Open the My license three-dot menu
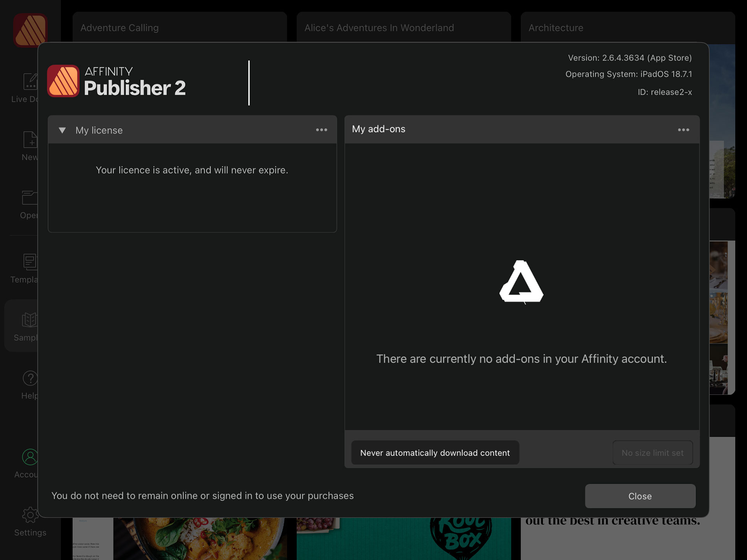The height and width of the screenshot is (560, 747). tap(321, 130)
